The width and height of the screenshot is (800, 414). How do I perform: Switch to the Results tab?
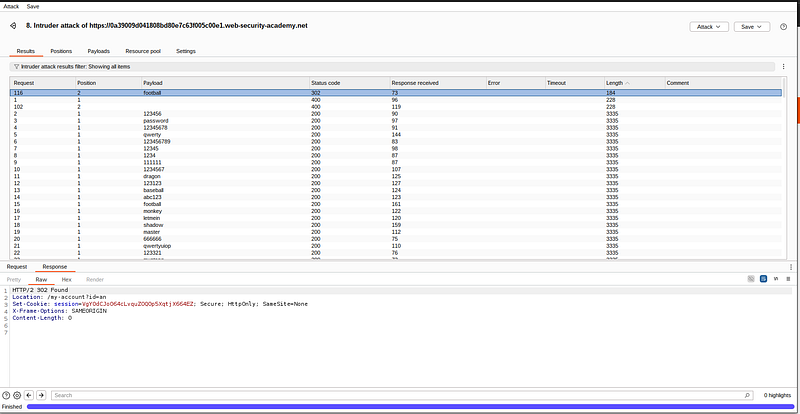tap(26, 51)
